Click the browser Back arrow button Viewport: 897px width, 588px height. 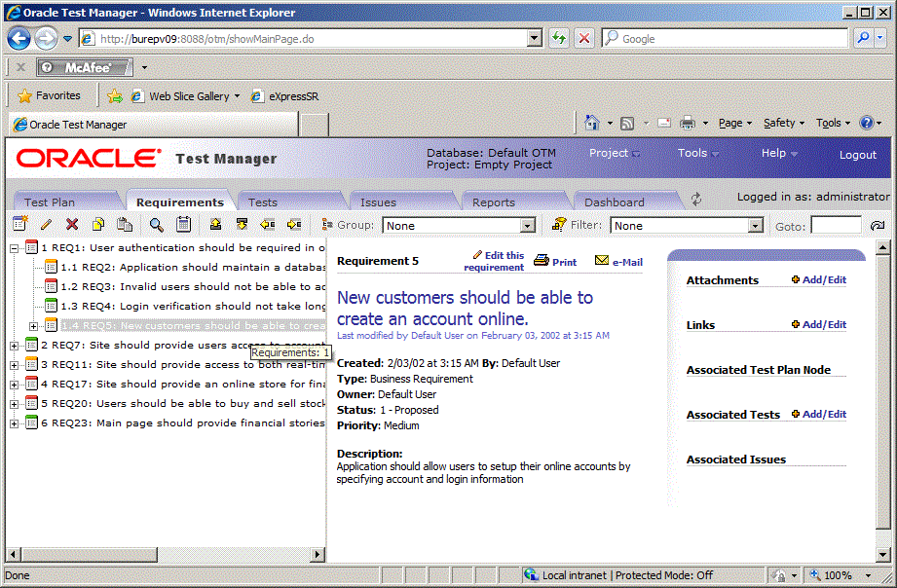coord(19,39)
